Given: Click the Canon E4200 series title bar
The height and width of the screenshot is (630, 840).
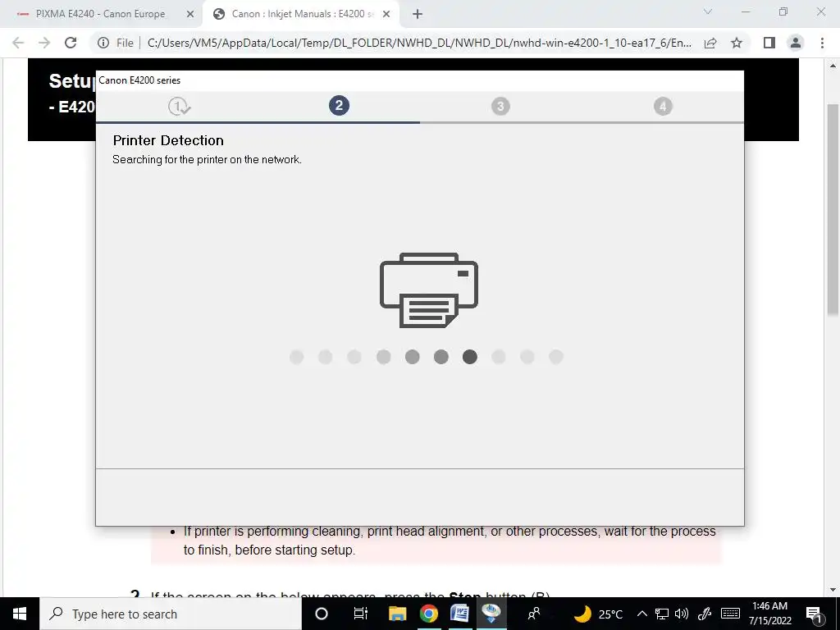Looking at the screenshot, I should [419, 80].
